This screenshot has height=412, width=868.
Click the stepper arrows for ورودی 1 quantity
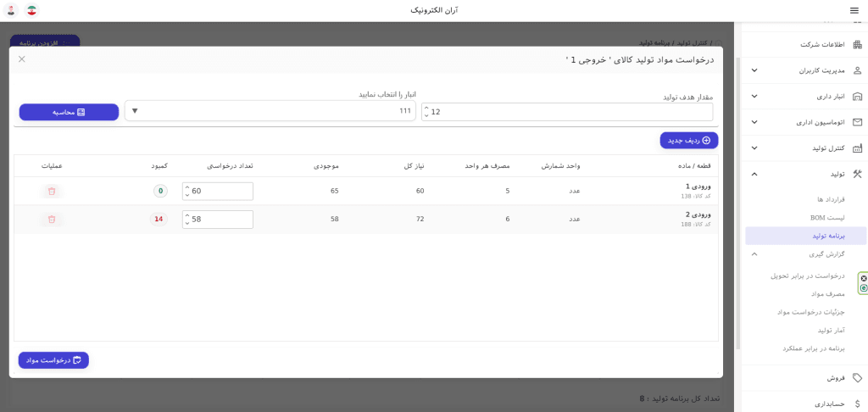[x=187, y=191]
